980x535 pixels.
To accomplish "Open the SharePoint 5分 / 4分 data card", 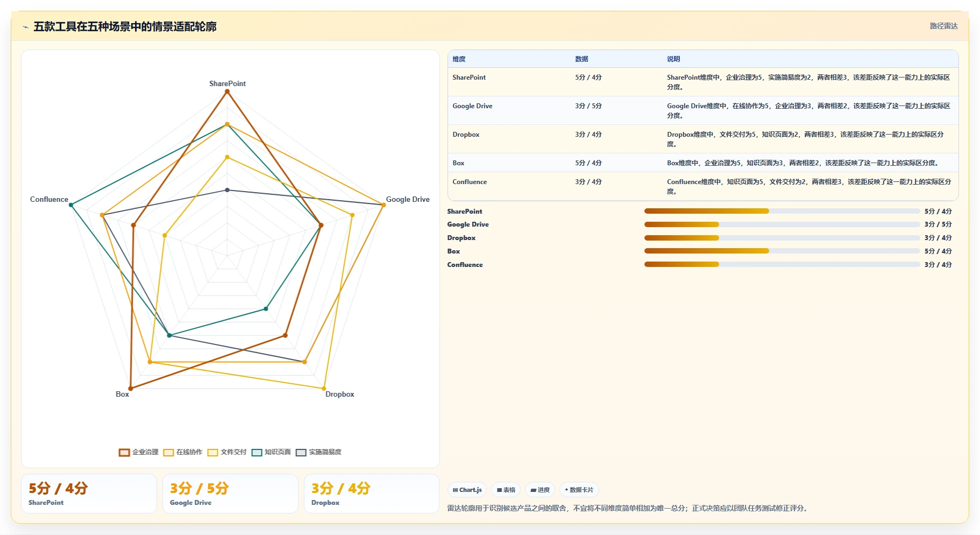I will click(x=89, y=494).
